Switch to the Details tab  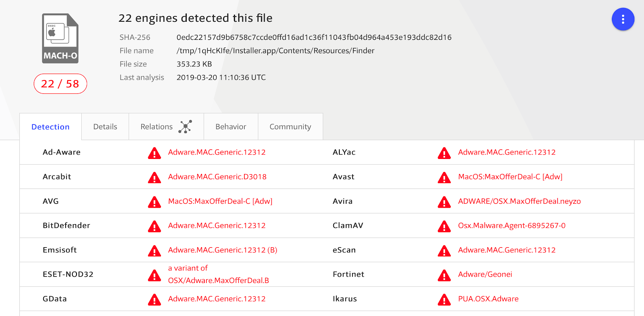tap(105, 127)
